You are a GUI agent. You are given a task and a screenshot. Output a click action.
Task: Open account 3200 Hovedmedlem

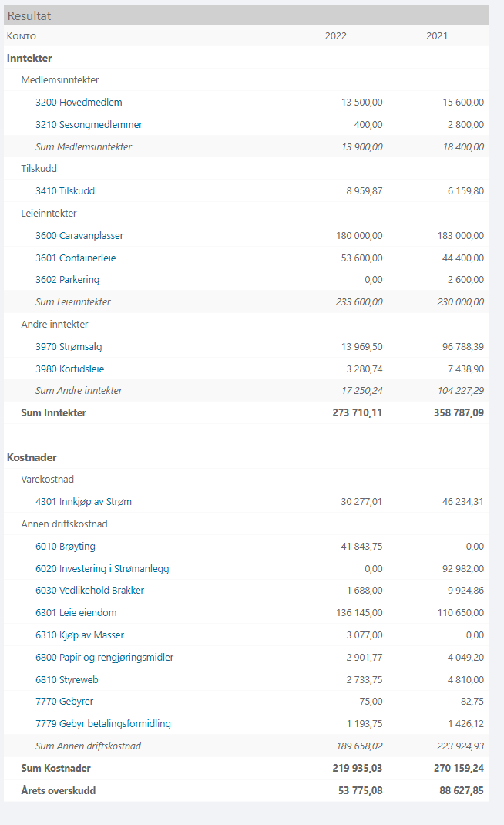point(79,102)
